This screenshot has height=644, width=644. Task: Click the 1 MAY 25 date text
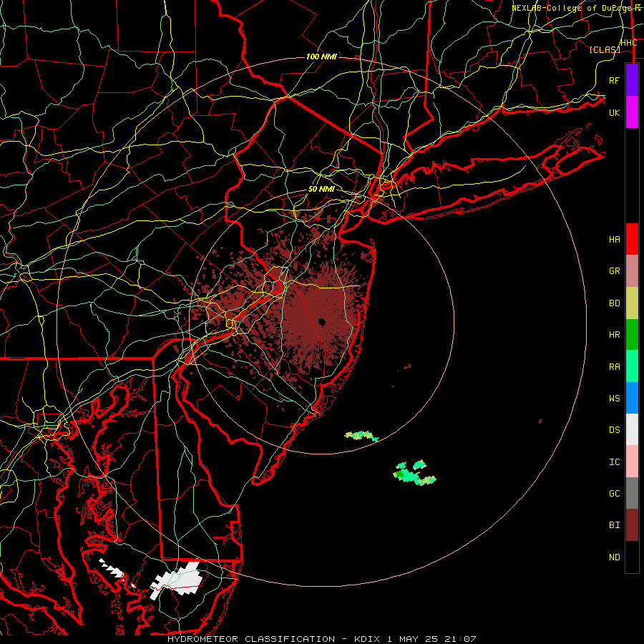coord(414,639)
